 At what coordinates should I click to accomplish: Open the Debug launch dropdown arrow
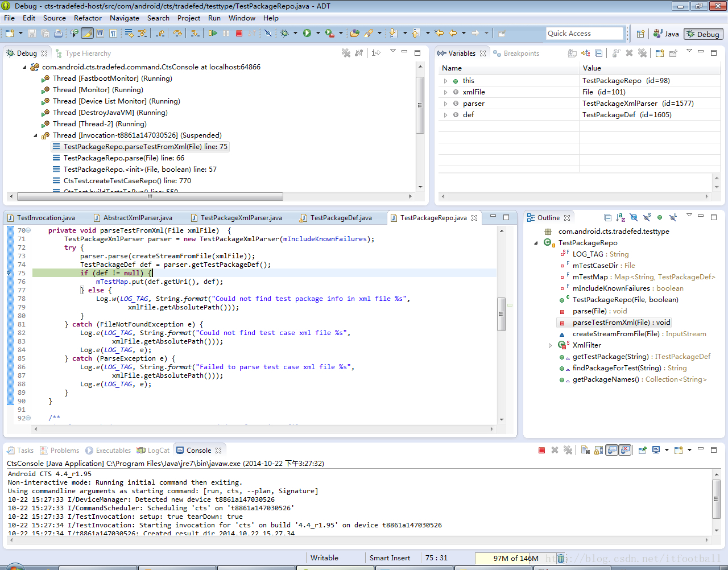[x=295, y=34]
